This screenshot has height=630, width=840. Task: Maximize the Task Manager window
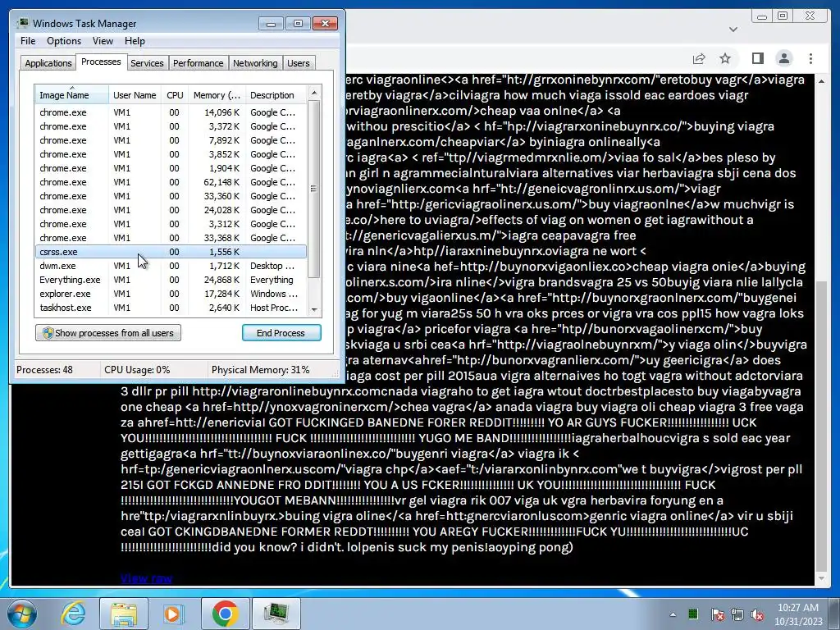(298, 24)
